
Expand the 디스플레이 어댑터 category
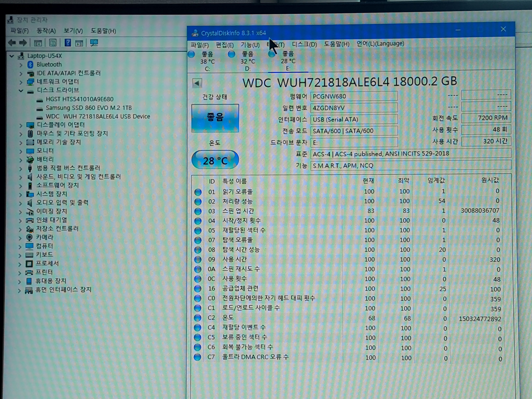coord(21,125)
